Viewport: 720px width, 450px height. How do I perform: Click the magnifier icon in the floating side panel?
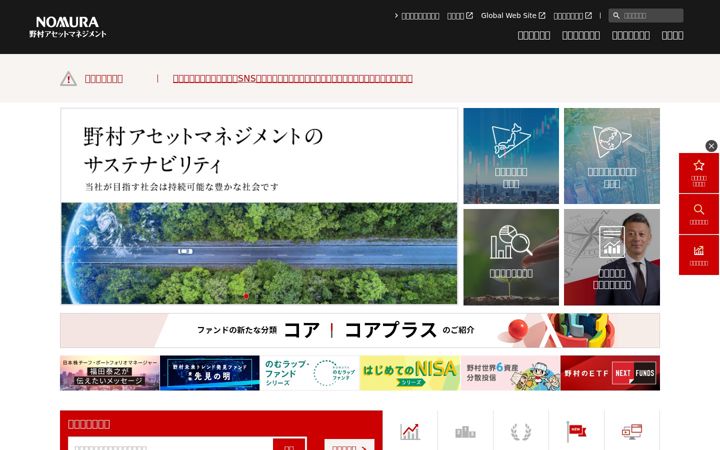(699, 209)
